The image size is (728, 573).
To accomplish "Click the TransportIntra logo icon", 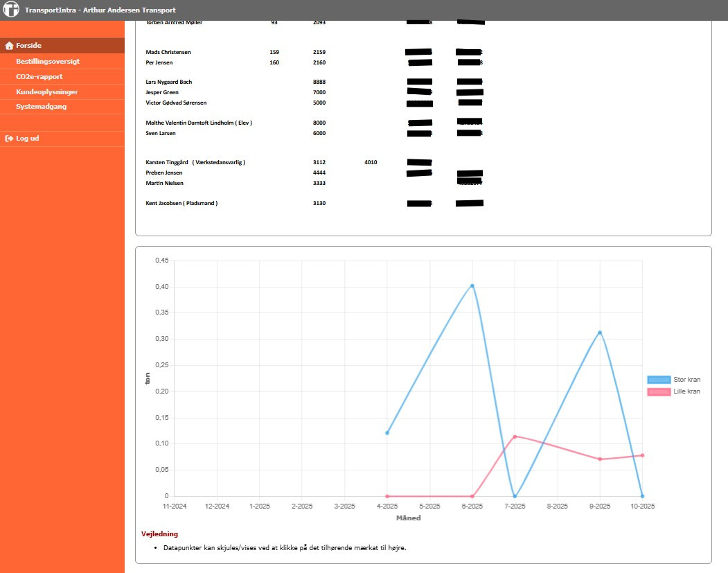I will 11,10.
